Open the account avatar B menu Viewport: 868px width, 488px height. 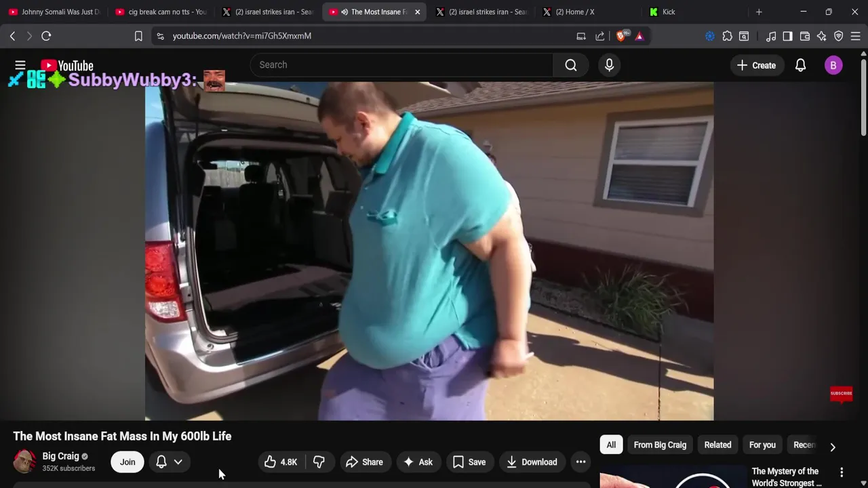pyautogui.click(x=833, y=65)
